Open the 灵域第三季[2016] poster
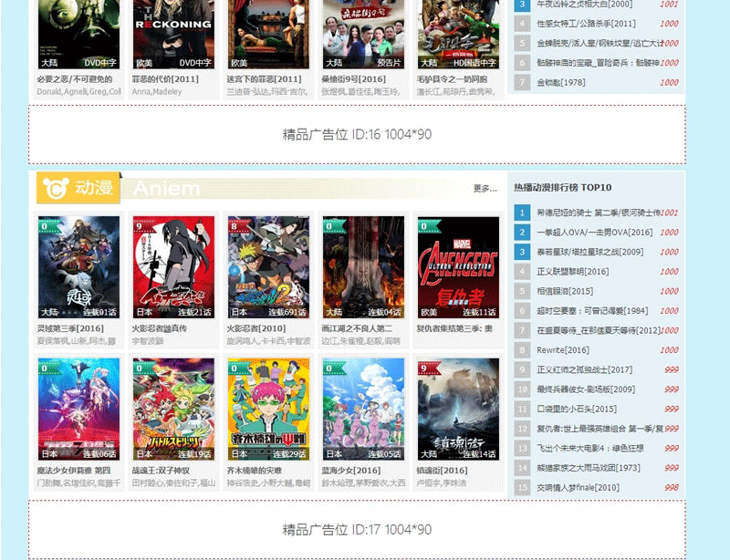Viewport: 730px width, 560px height. click(x=78, y=267)
